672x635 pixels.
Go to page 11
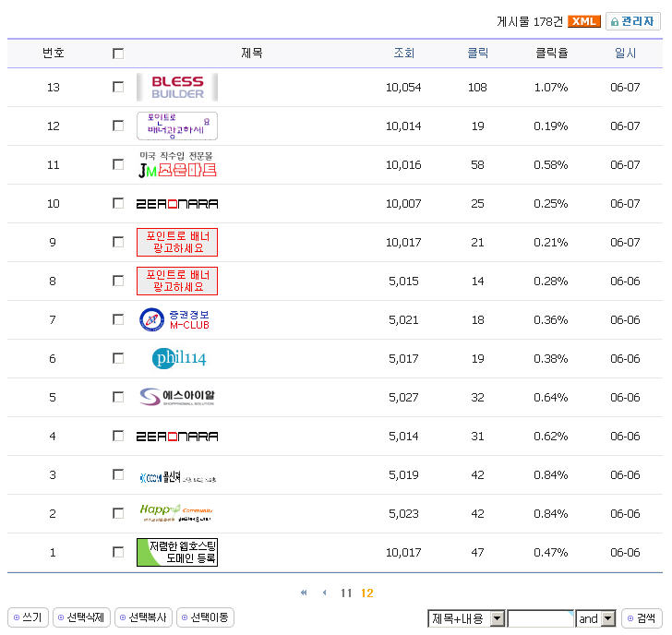click(x=346, y=593)
